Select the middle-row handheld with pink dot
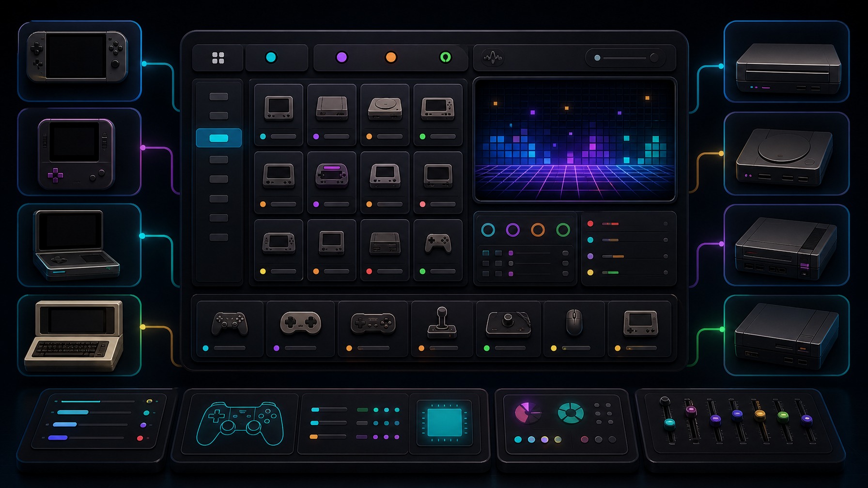Image resolution: width=868 pixels, height=488 pixels. coord(438,183)
